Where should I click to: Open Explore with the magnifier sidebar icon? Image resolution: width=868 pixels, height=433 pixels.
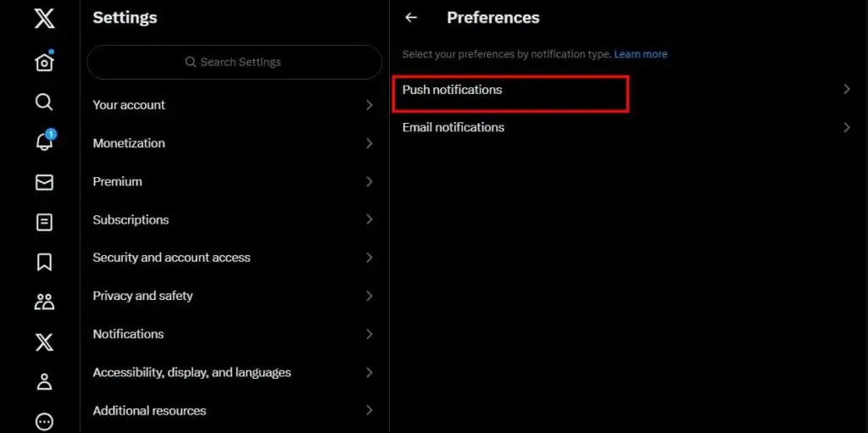44,102
